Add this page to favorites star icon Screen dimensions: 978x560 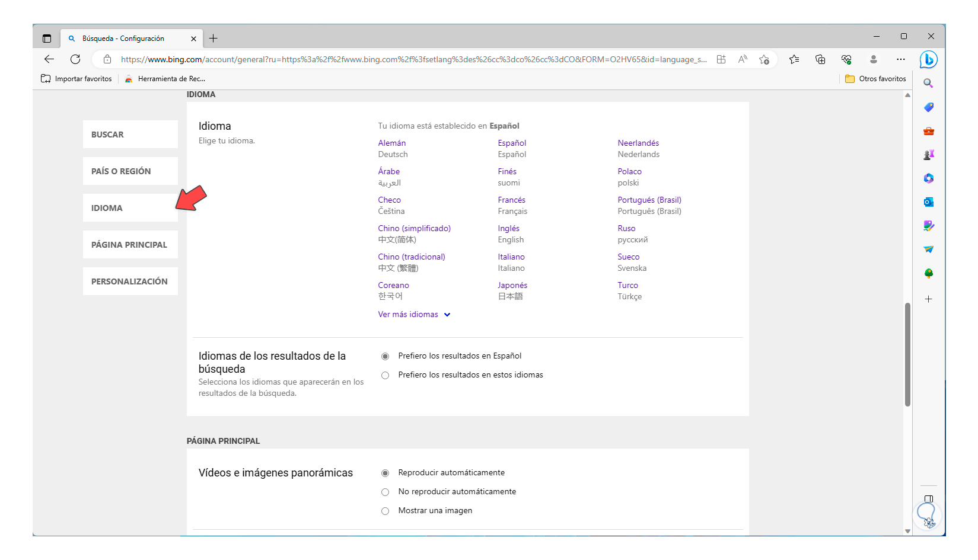click(764, 59)
